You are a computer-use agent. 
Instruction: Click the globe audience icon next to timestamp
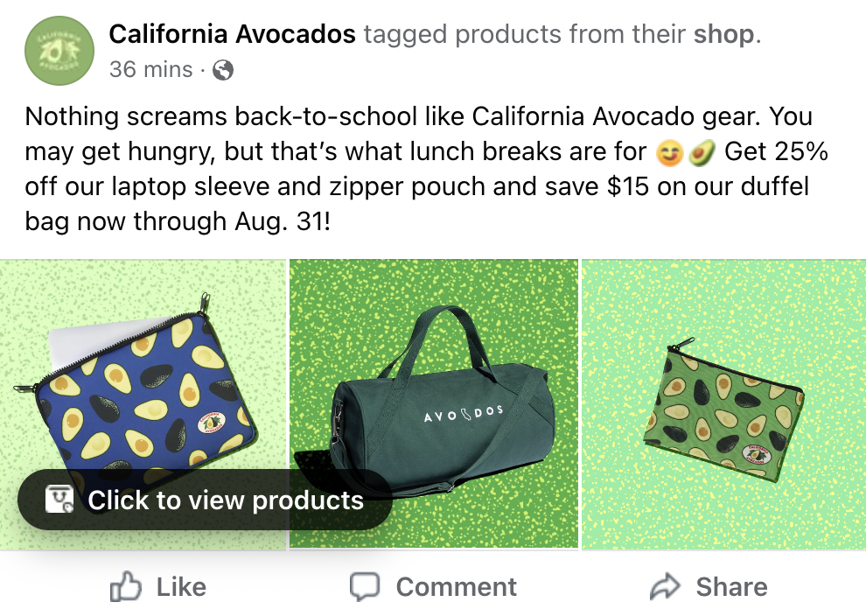point(223,69)
